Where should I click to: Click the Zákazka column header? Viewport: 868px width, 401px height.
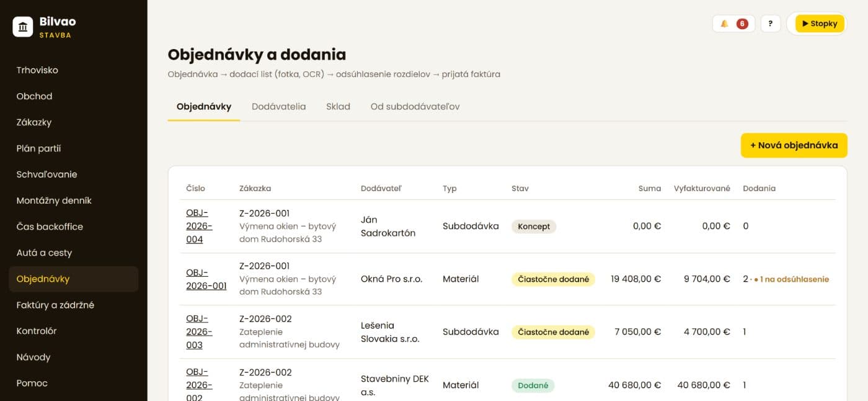[x=255, y=188]
